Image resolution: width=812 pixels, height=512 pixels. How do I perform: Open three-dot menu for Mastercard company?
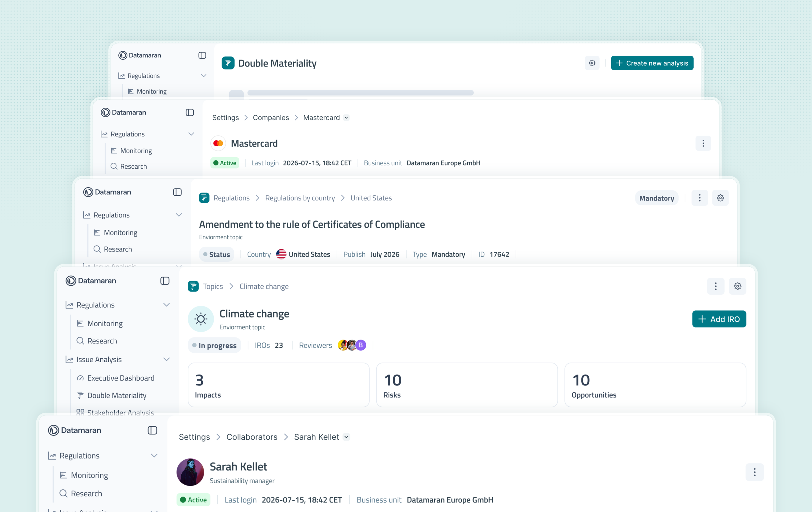(703, 143)
